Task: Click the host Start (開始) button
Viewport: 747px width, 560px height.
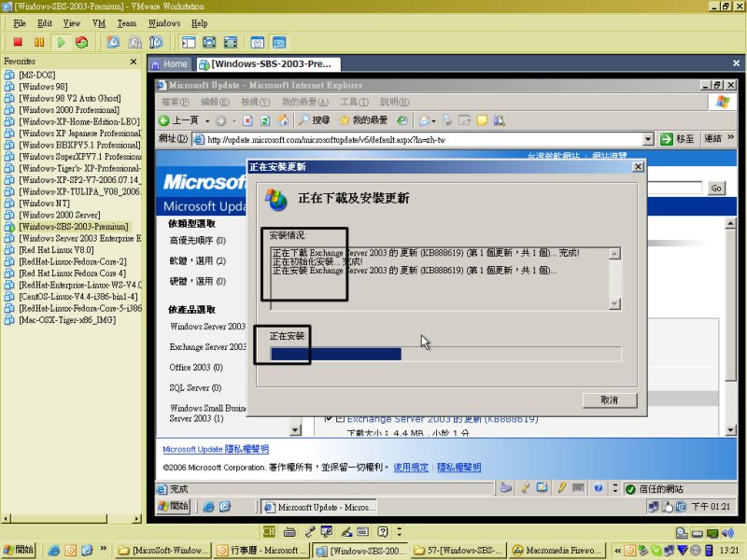Action: pyautogui.click(x=19, y=550)
